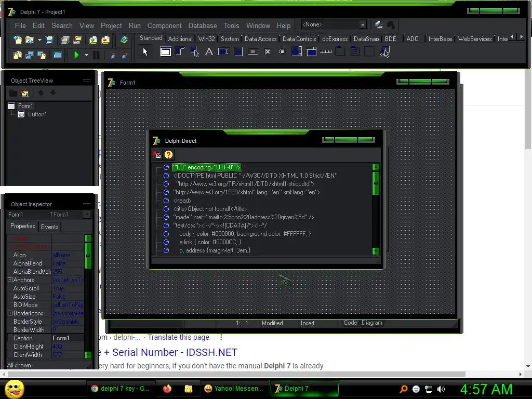
Task: Open the Database menu
Action: [203, 26]
